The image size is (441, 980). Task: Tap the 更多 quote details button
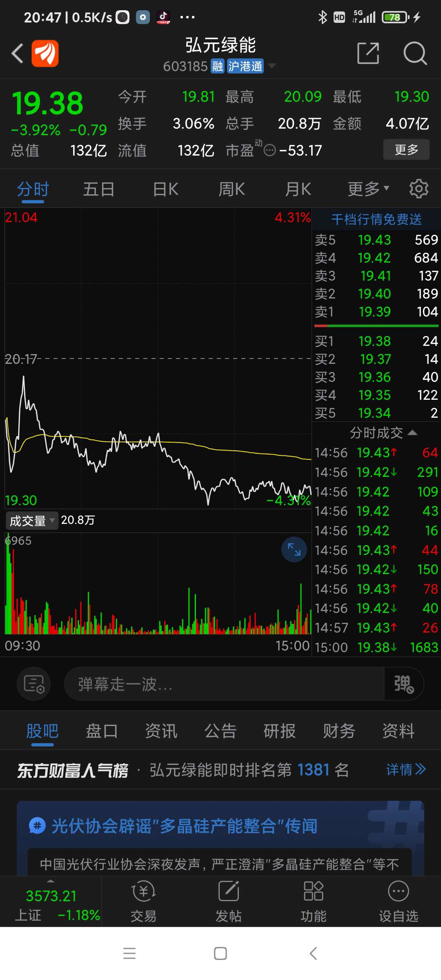pos(406,149)
